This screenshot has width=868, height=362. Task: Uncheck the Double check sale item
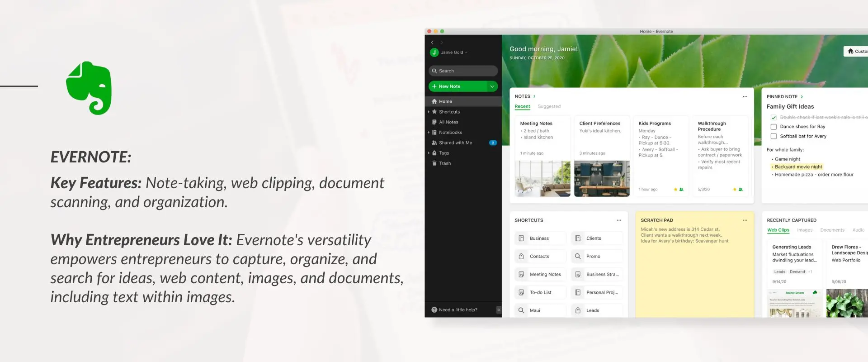pos(774,118)
